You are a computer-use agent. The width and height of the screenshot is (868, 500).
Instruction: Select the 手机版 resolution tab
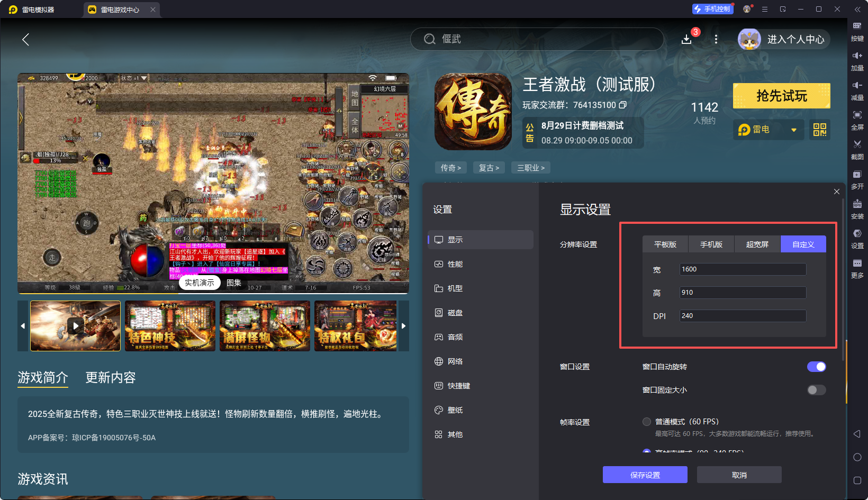coord(711,244)
